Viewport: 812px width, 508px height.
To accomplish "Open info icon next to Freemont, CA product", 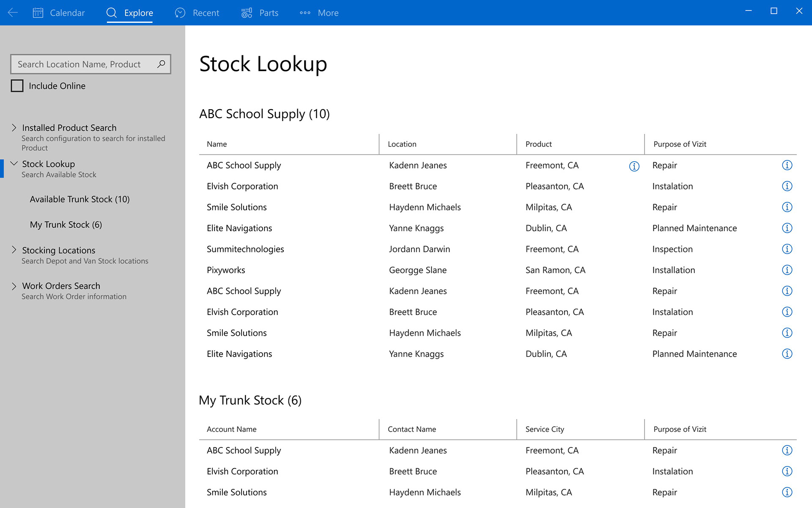I will 634,166.
